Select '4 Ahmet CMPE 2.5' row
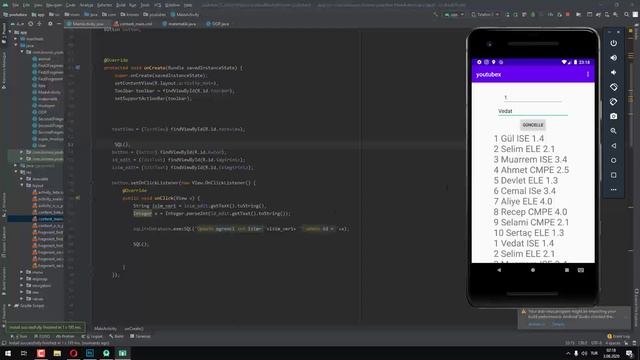The height and width of the screenshot is (360, 640). coord(531,170)
